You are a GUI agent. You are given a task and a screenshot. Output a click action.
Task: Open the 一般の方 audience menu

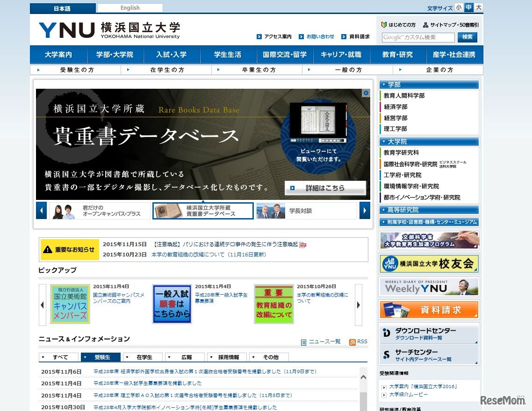point(347,70)
